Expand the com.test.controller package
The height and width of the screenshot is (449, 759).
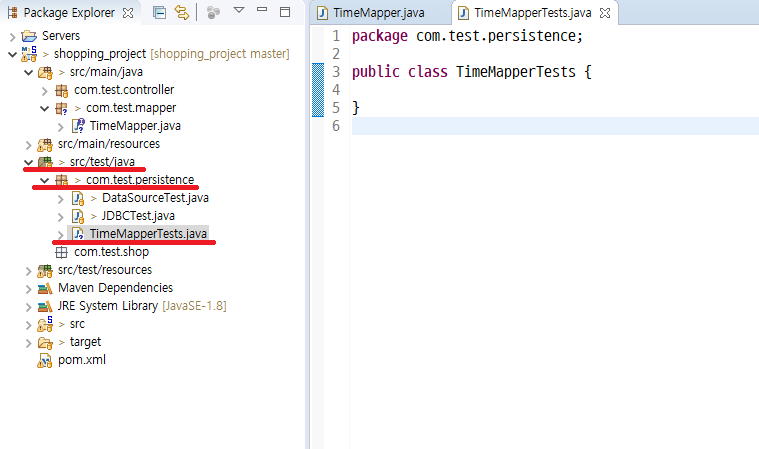click(45, 90)
